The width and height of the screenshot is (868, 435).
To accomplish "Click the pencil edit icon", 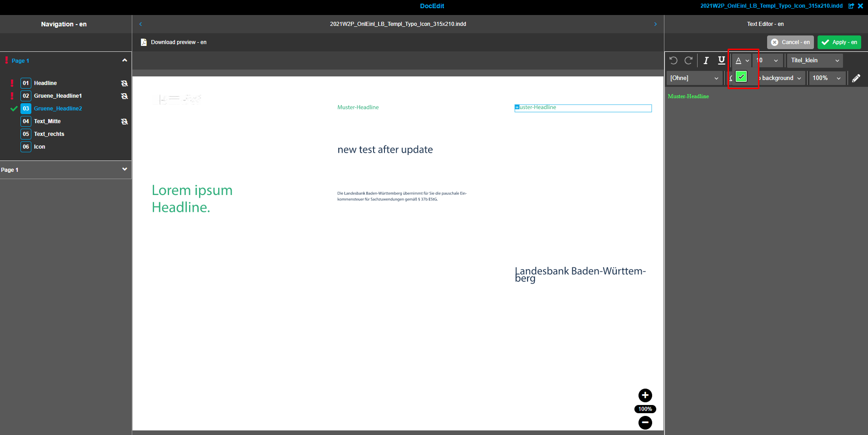I will click(x=856, y=78).
